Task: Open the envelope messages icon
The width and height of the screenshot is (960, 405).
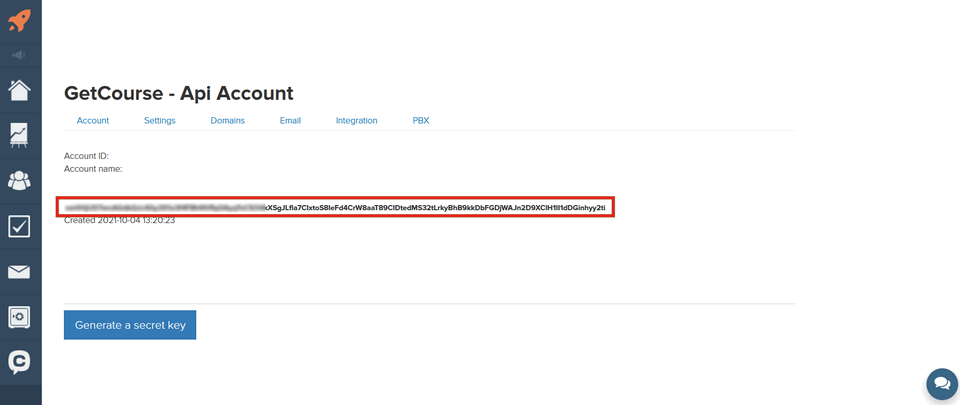Action: (19, 272)
